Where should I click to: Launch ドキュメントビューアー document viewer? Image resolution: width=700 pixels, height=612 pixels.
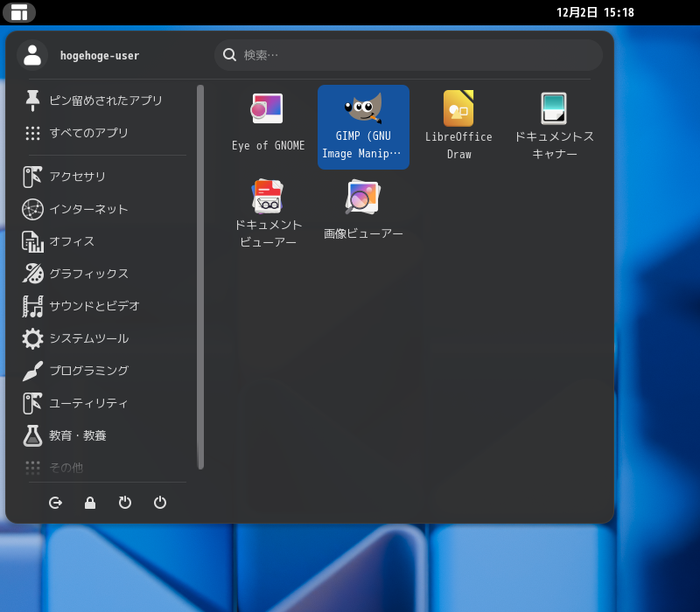pos(268,214)
